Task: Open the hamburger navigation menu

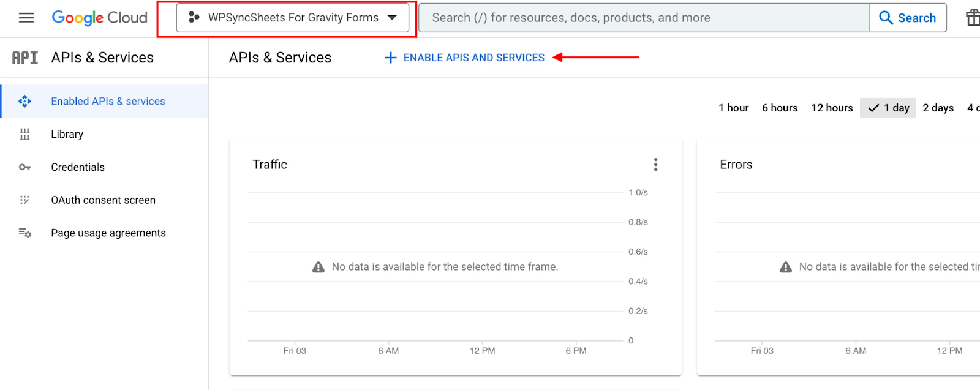Action: click(x=26, y=18)
